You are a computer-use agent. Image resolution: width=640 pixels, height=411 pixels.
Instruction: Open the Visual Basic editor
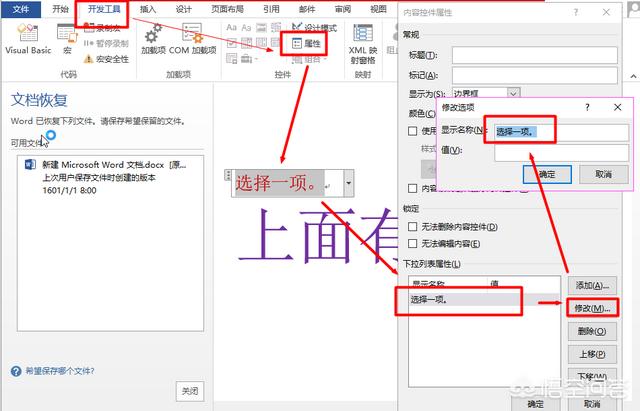28,39
